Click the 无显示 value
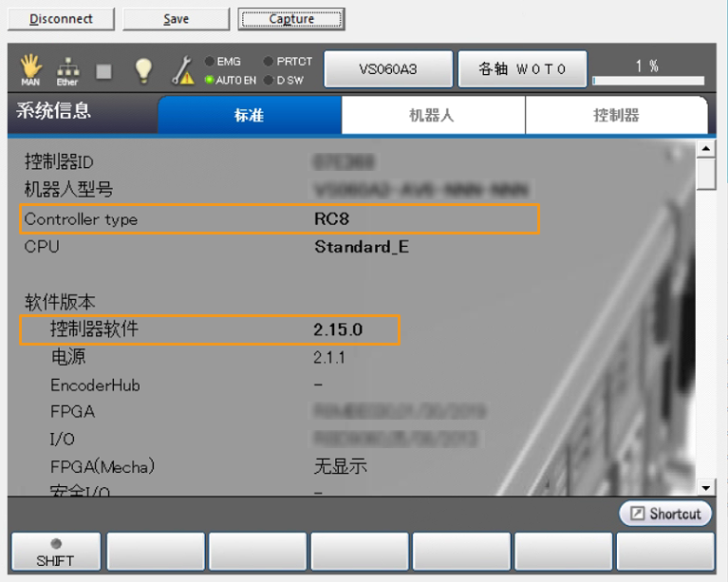Viewport: 728px width, 582px height. point(341,466)
